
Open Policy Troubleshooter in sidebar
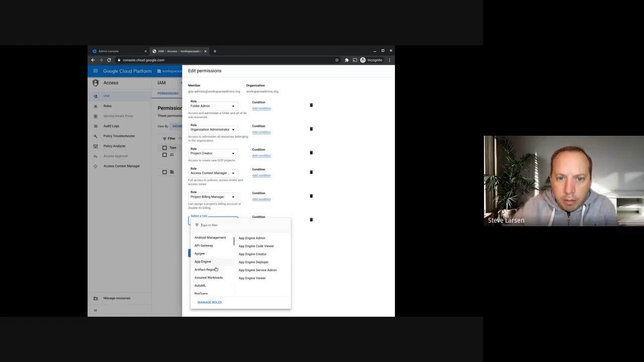pyautogui.click(x=119, y=136)
